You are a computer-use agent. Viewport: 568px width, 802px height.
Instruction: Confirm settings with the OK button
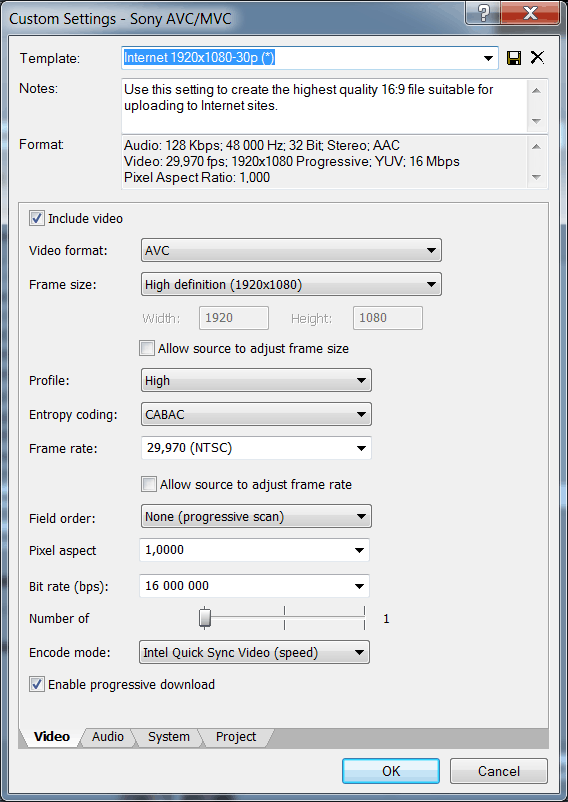[x=391, y=771]
